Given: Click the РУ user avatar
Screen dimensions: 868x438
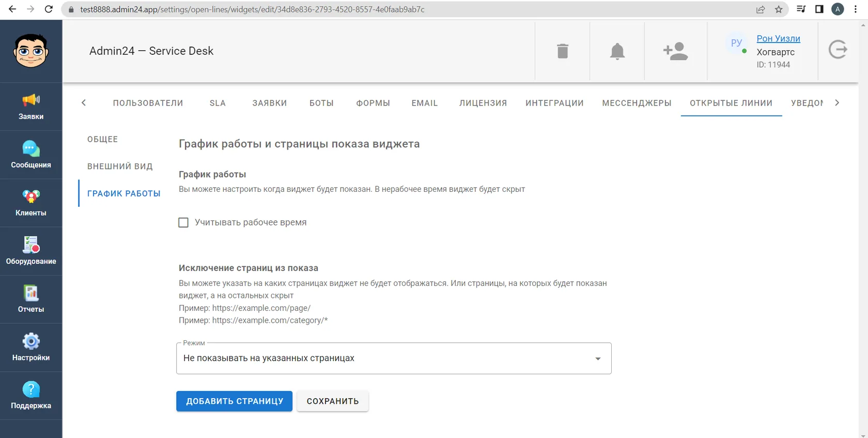Looking at the screenshot, I should [x=736, y=43].
